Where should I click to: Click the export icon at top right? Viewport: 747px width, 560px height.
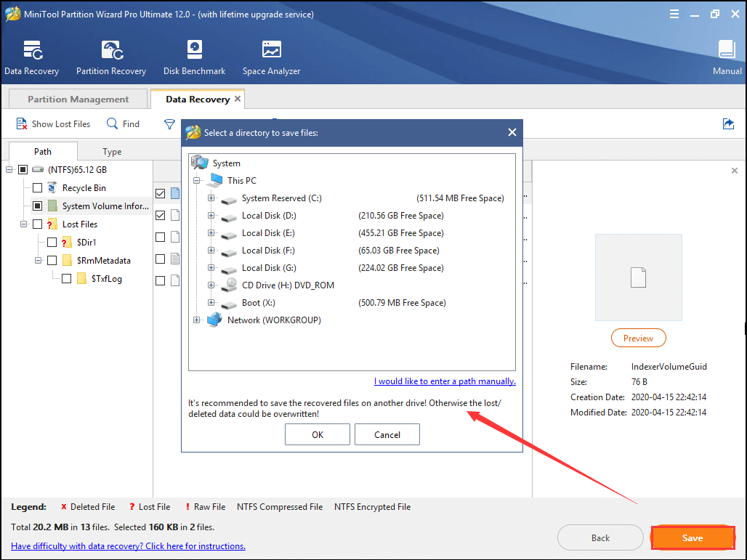[728, 124]
